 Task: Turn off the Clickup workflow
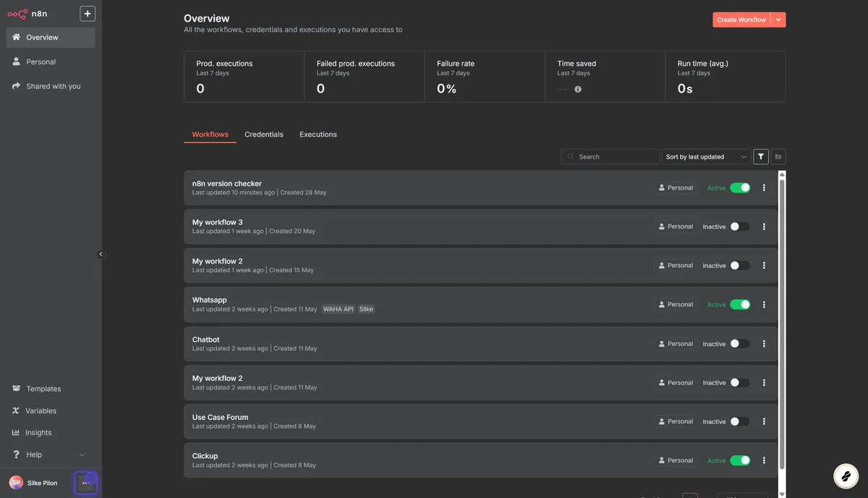(x=740, y=460)
